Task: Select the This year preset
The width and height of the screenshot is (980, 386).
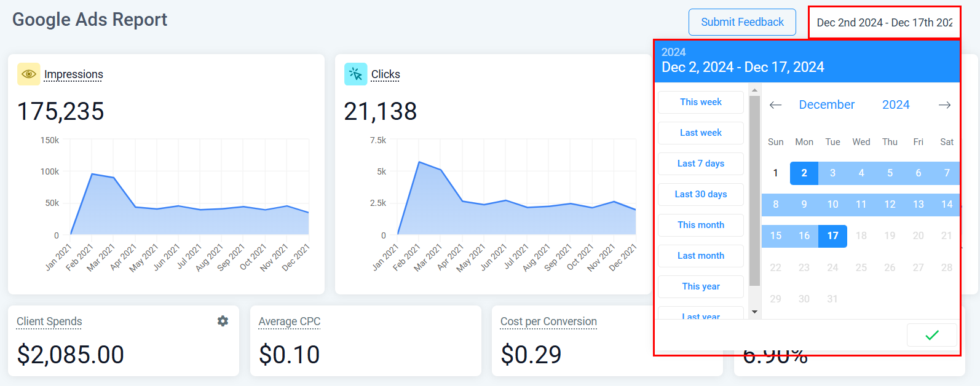Action: click(x=700, y=286)
